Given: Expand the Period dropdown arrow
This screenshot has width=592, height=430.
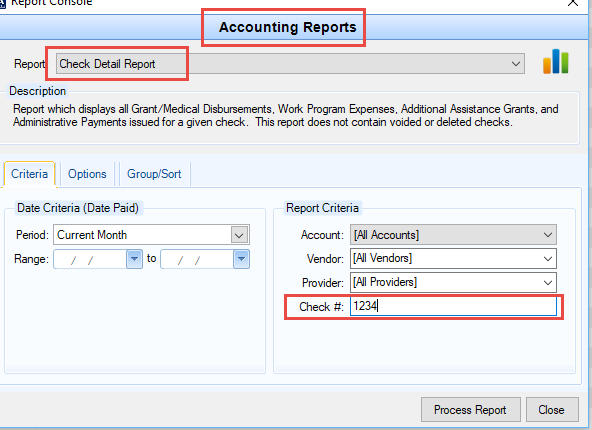Looking at the screenshot, I should [239, 235].
